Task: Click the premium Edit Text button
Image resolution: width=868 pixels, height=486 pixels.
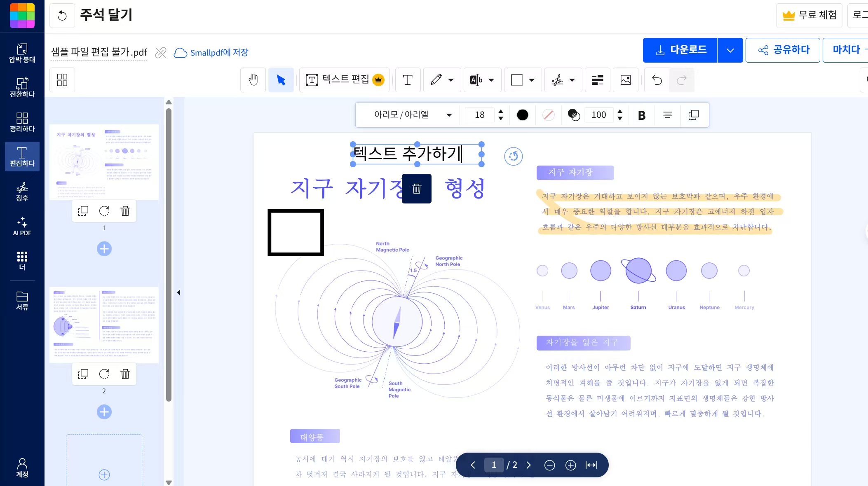Action: 345,80
